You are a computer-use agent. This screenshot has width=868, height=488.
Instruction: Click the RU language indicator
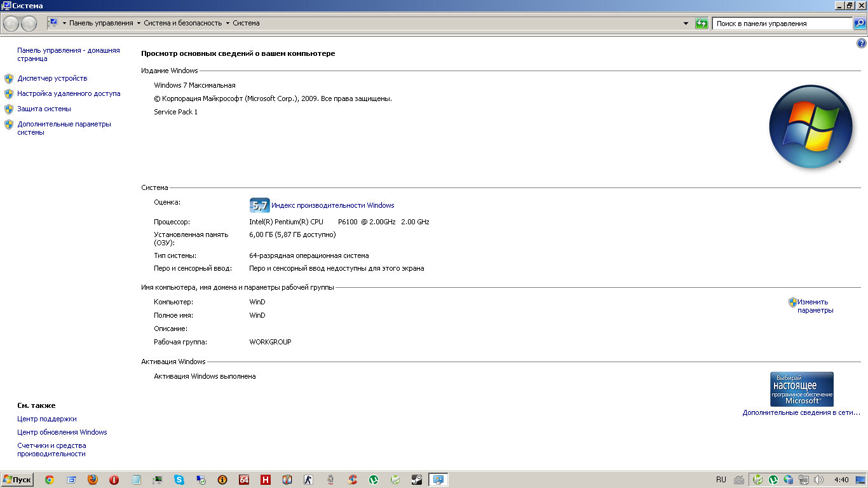point(721,480)
